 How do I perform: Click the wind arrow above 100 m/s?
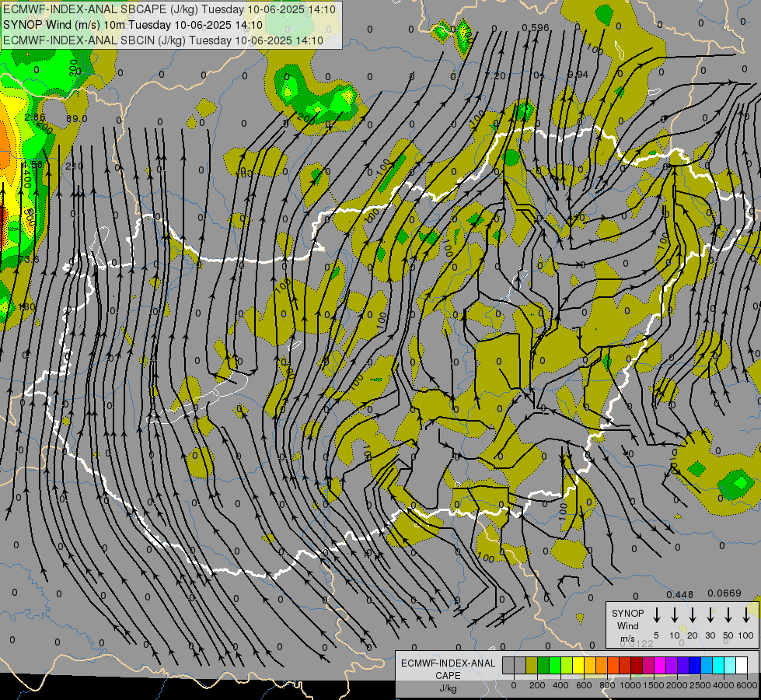746,615
